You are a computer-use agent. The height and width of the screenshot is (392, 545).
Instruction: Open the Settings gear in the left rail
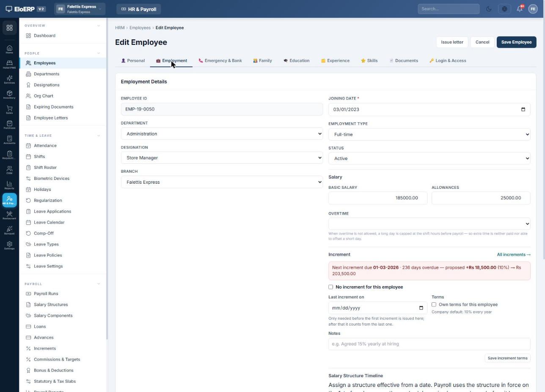pyautogui.click(x=9, y=246)
